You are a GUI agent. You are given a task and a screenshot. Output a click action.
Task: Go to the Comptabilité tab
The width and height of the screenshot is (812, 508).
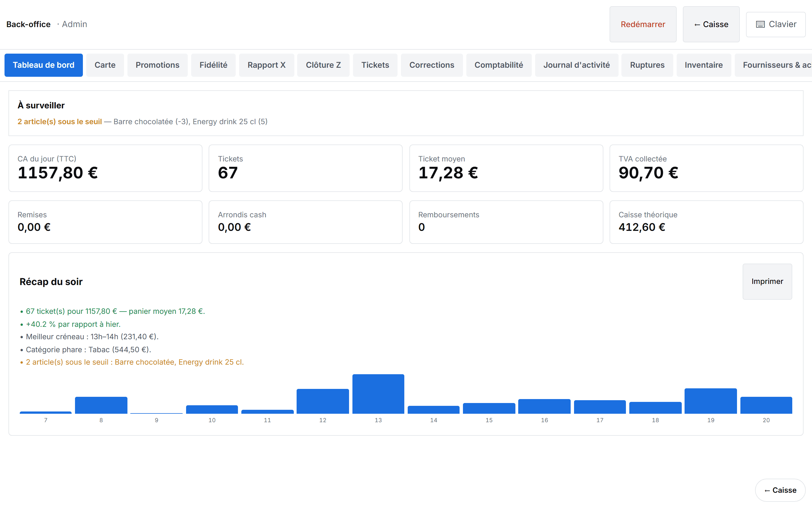(498, 65)
